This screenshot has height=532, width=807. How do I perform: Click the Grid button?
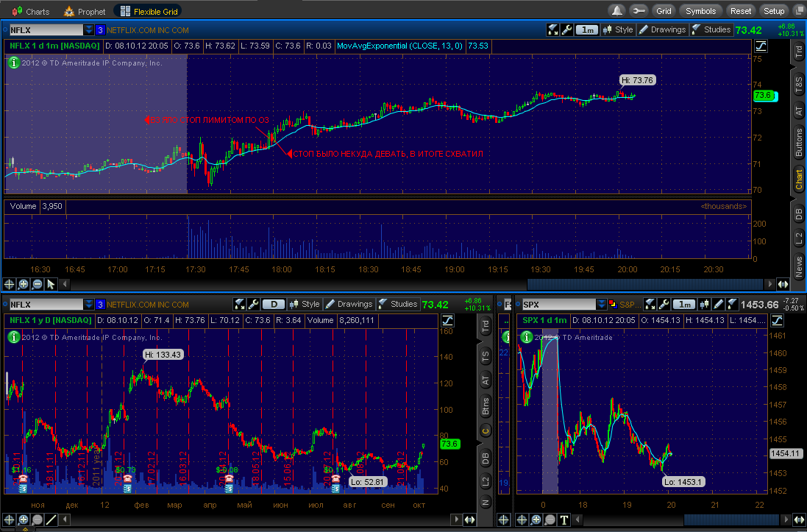click(x=664, y=11)
